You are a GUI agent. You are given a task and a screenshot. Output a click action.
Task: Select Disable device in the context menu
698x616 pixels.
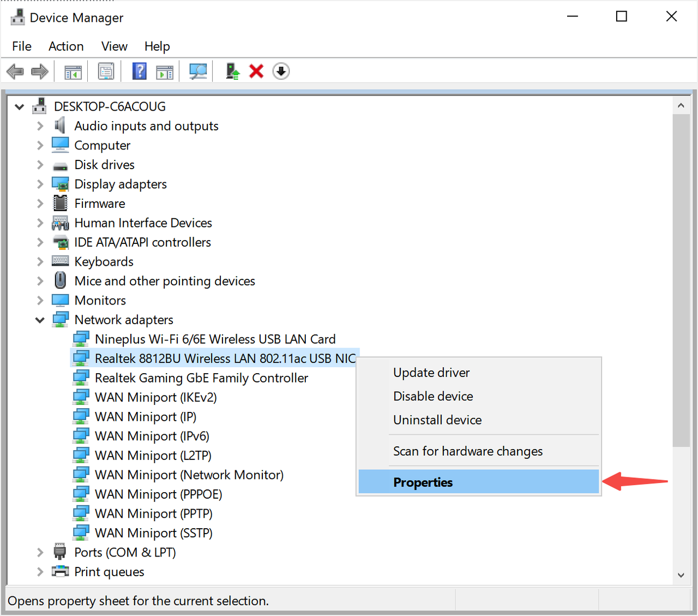(x=433, y=396)
